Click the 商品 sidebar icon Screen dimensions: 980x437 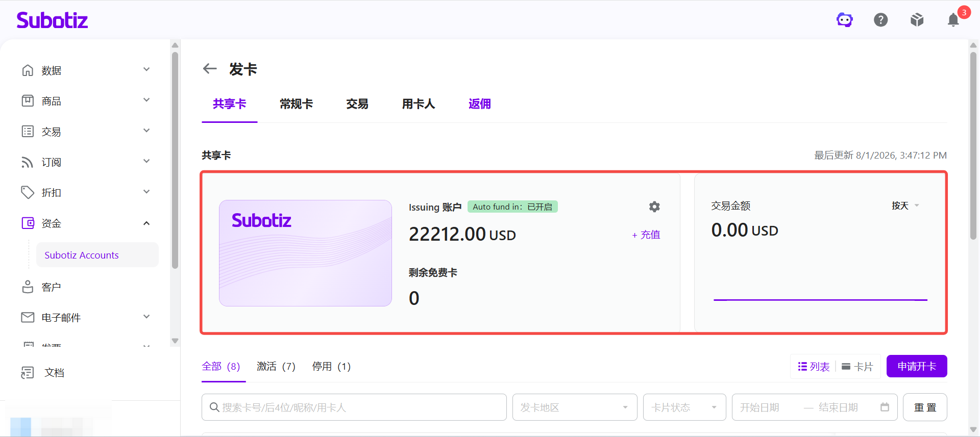pos(28,100)
